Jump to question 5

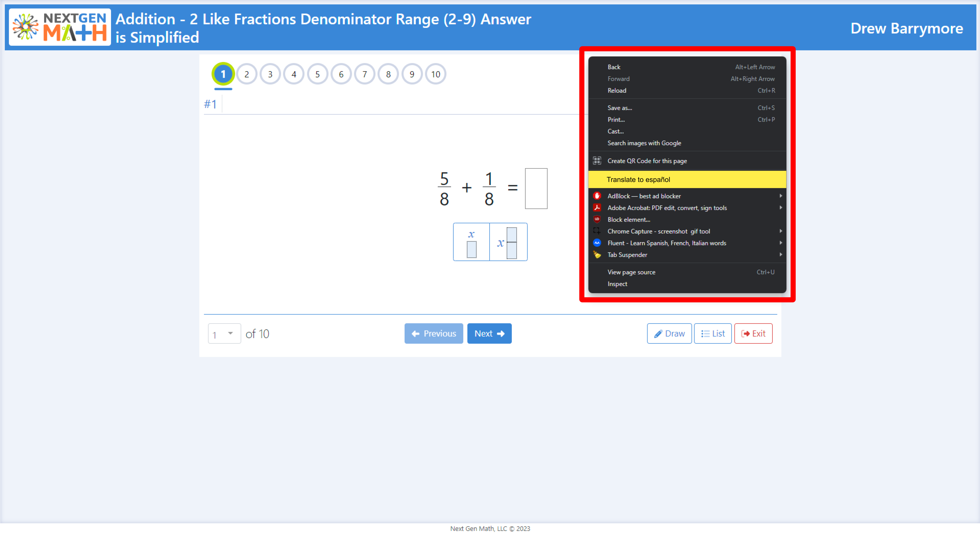(317, 74)
